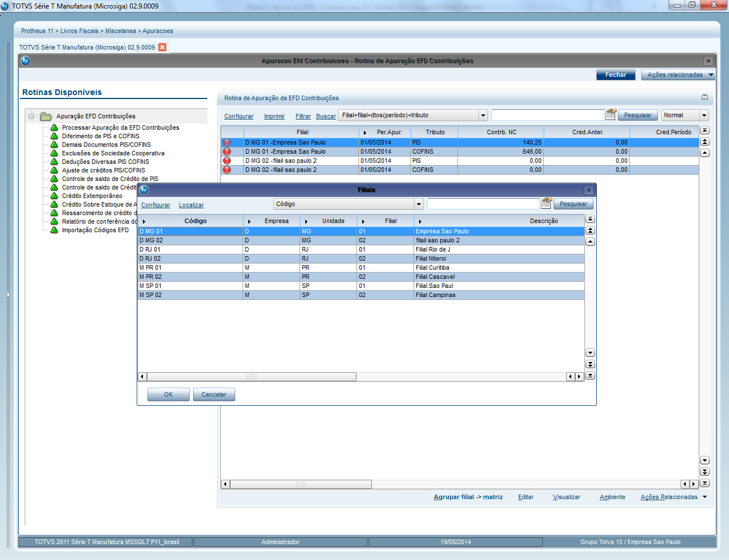The height and width of the screenshot is (560, 729).
Task: Click the search field icon beside the Filiais Pesquisar button
Action: (547, 203)
